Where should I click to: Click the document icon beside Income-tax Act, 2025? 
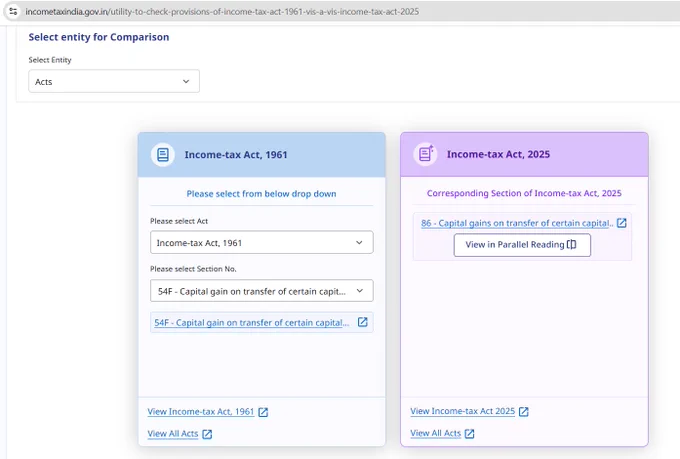[x=426, y=154]
